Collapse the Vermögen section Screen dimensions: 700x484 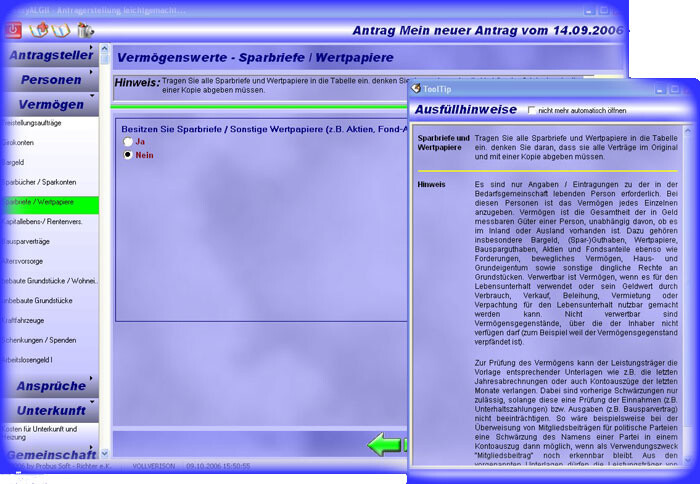pyautogui.click(x=51, y=104)
